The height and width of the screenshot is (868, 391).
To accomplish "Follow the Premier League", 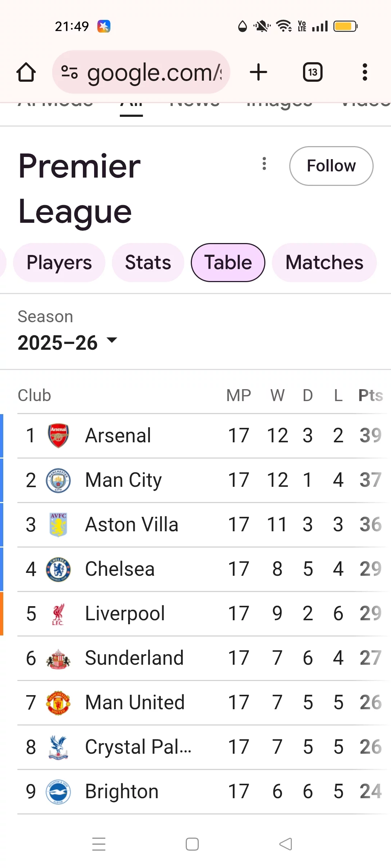I will tap(331, 166).
